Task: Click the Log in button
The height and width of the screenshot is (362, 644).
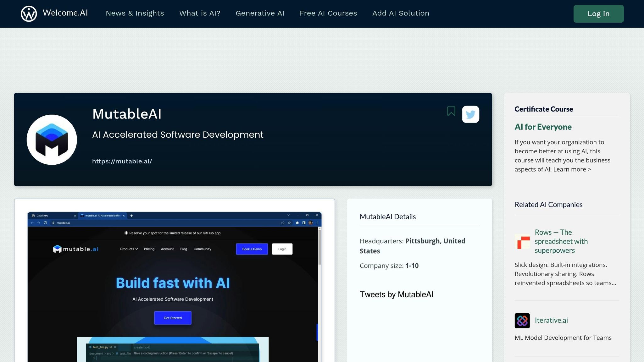Action: point(598,14)
